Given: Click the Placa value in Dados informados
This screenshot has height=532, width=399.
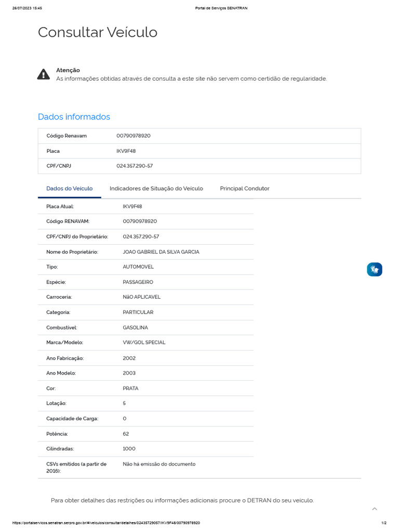Looking at the screenshot, I should (126, 151).
